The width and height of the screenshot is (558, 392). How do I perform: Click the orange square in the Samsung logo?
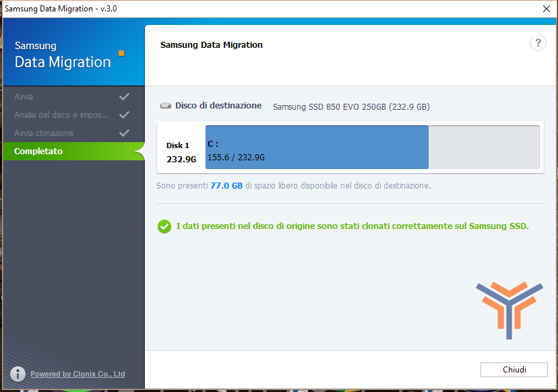coord(121,53)
